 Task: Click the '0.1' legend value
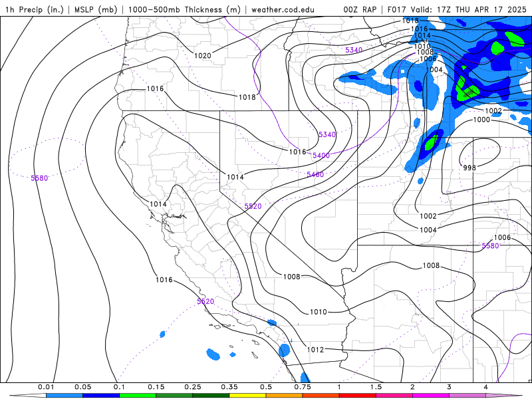tap(120, 387)
